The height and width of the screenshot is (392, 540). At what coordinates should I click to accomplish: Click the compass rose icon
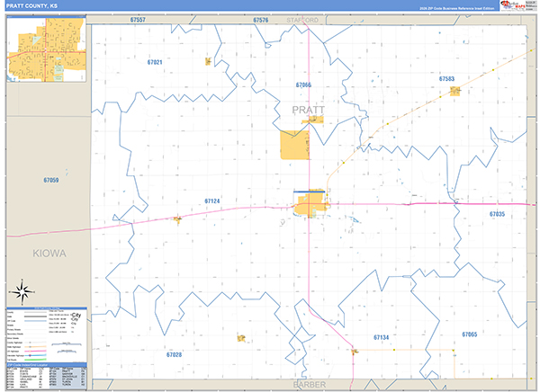(x=22, y=292)
